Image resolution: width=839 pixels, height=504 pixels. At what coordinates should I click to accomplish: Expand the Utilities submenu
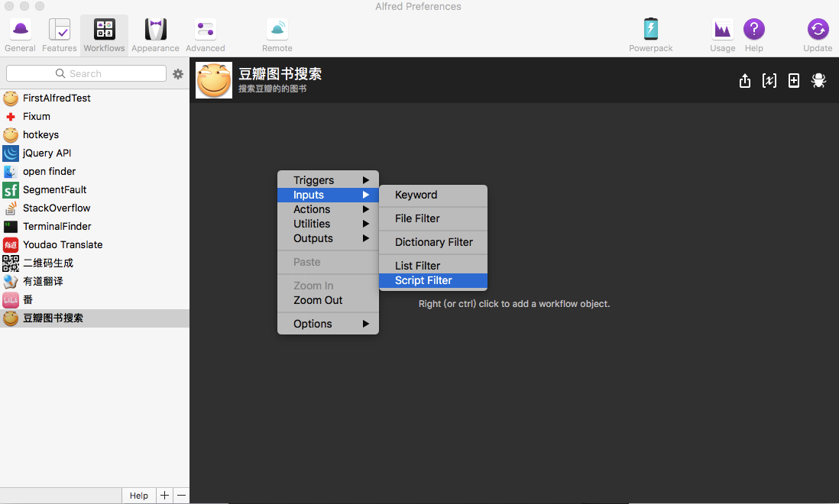tap(328, 224)
